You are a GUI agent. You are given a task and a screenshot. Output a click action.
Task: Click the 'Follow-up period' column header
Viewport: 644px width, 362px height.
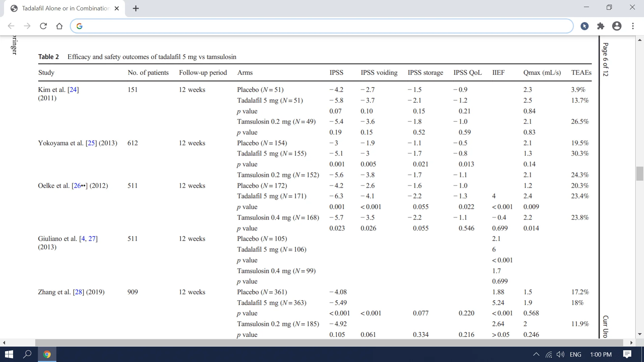203,72
